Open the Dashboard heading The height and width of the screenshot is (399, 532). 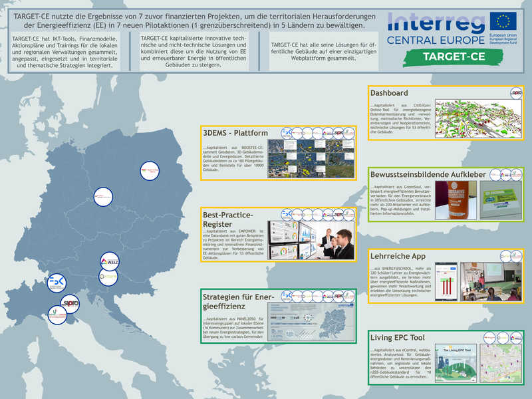point(389,93)
